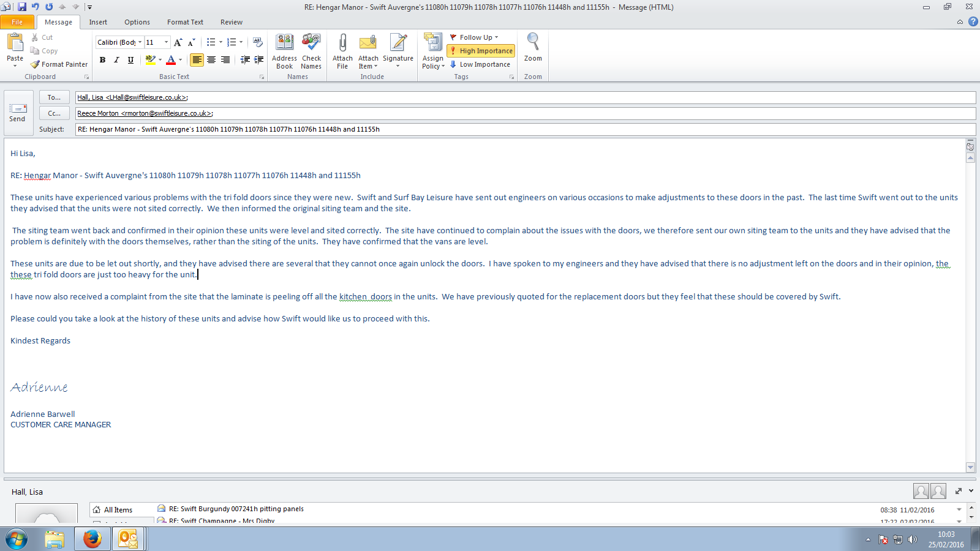Open Windows Explorer from the taskbar
980x551 pixels.
point(55,539)
